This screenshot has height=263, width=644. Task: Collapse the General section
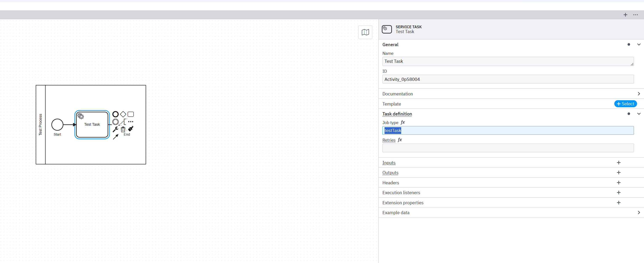point(639,44)
